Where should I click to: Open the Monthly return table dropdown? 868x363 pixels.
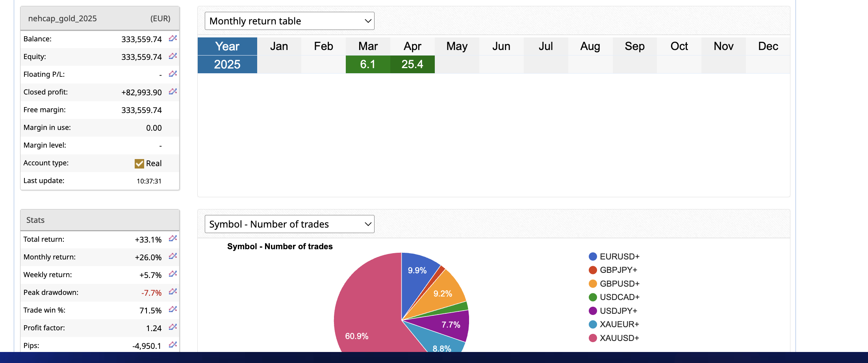pyautogui.click(x=289, y=21)
